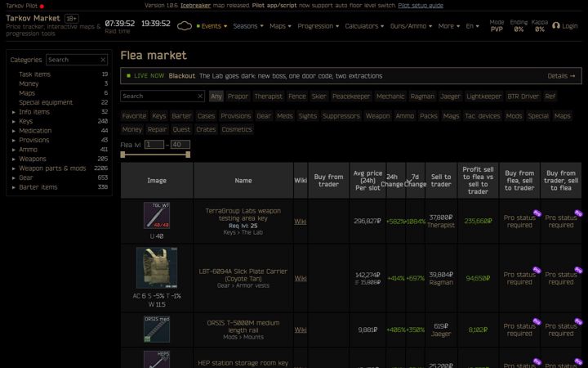Toggle the Tac devices filter
The image size is (588, 368).
coord(483,116)
